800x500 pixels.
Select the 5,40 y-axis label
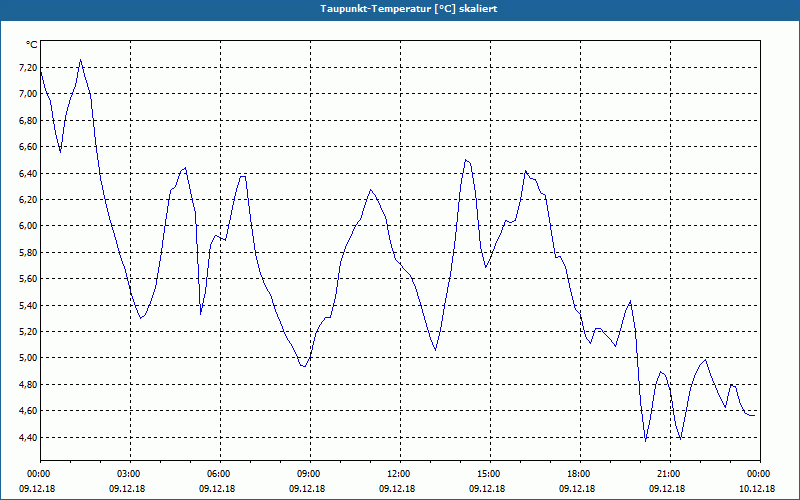(28, 305)
